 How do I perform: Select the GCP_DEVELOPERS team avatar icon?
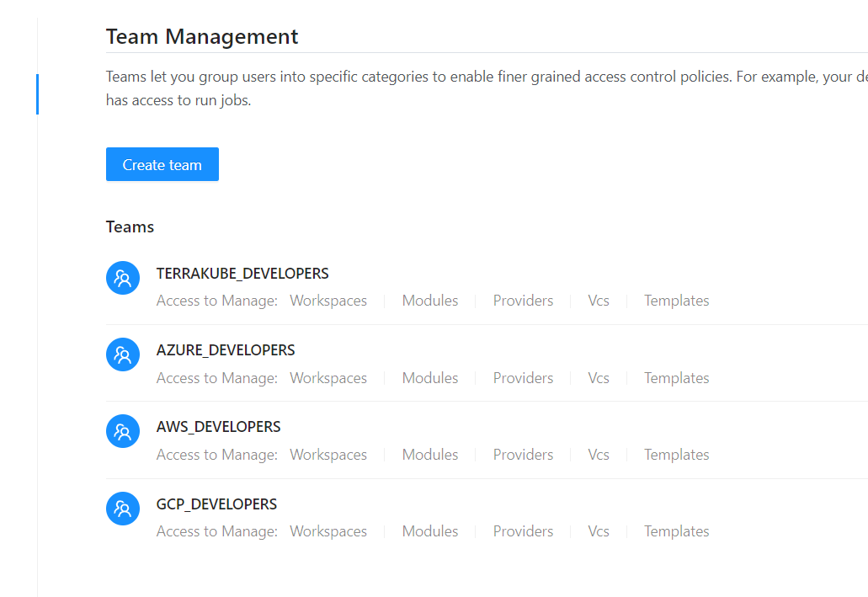pos(123,509)
